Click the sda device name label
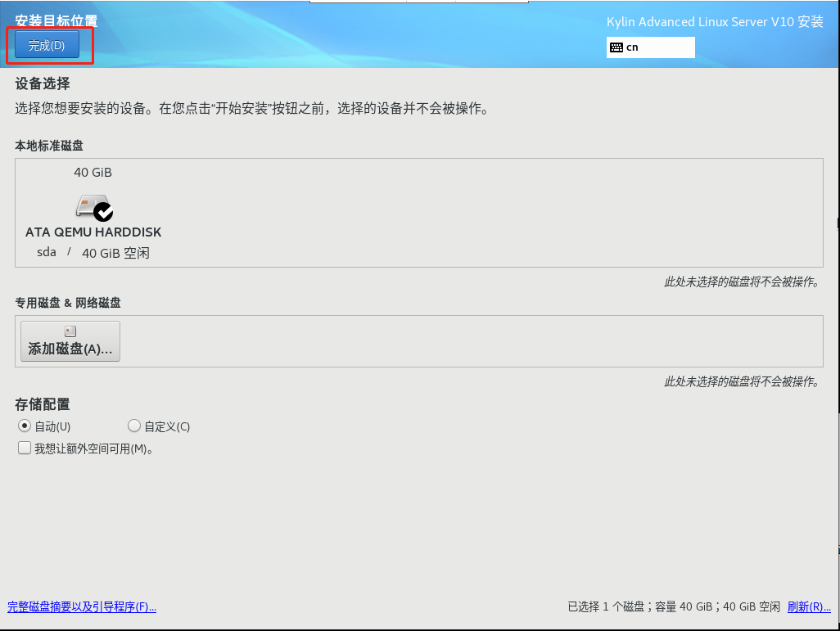 (x=47, y=252)
